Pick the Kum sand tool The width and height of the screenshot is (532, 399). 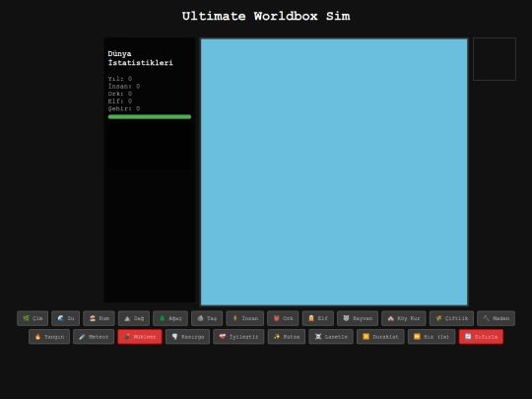click(x=99, y=318)
